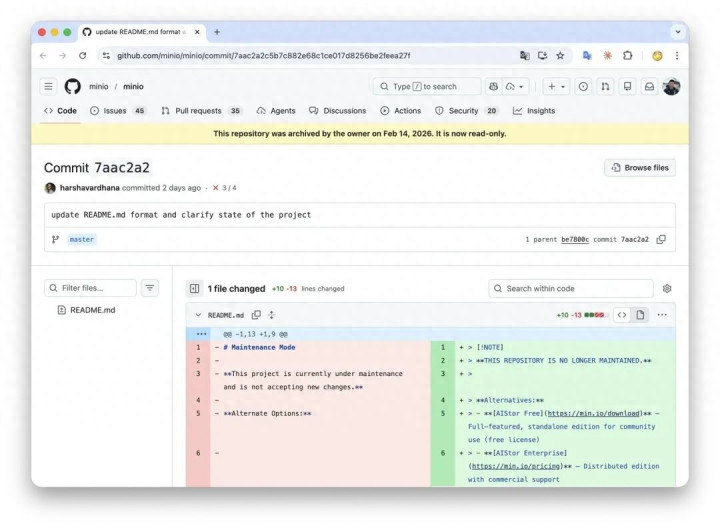Open the hamburger navigation menu

click(x=48, y=86)
